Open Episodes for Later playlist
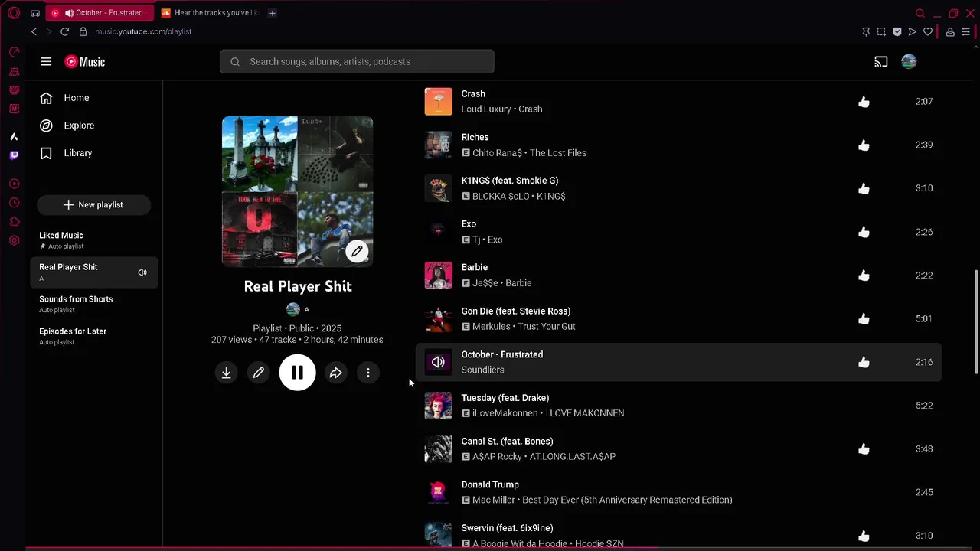The width and height of the screenshot is (980, 551). pyautogui.click(x=94, y=337)
